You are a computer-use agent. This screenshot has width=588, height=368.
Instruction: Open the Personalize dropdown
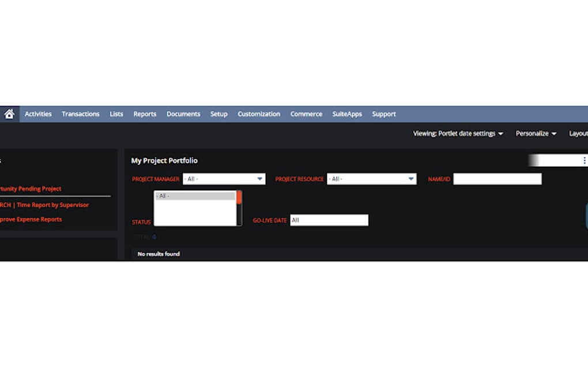tap(535, 133)
